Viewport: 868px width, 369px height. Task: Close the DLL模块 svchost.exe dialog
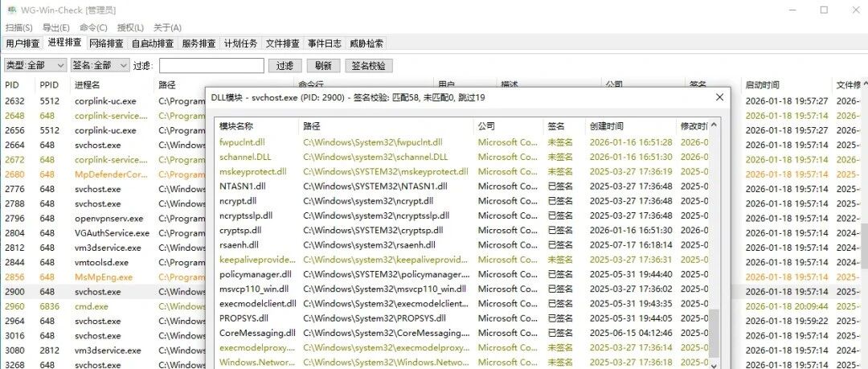[x=719, y=97]
